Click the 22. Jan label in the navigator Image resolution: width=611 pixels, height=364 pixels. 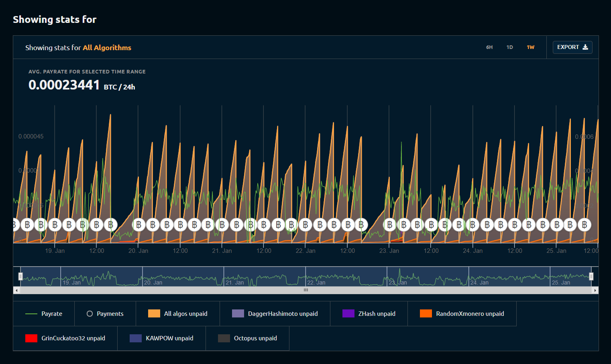coord(316,283)
